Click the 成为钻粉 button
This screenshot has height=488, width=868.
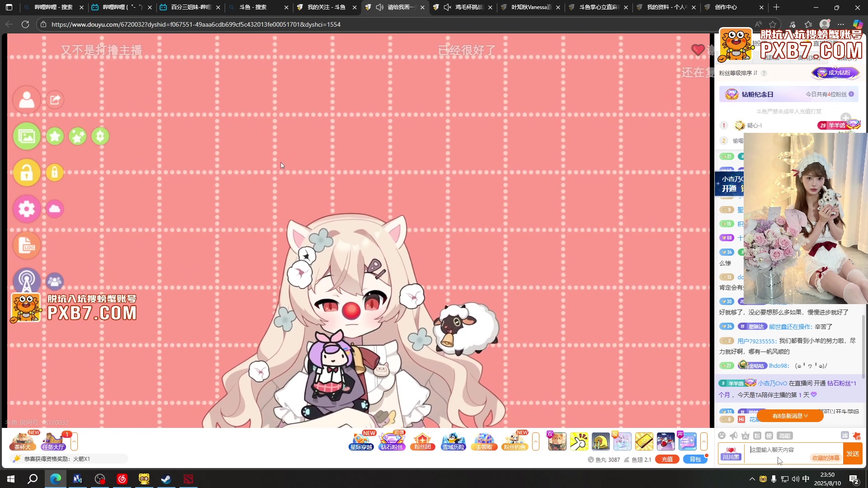835,73
